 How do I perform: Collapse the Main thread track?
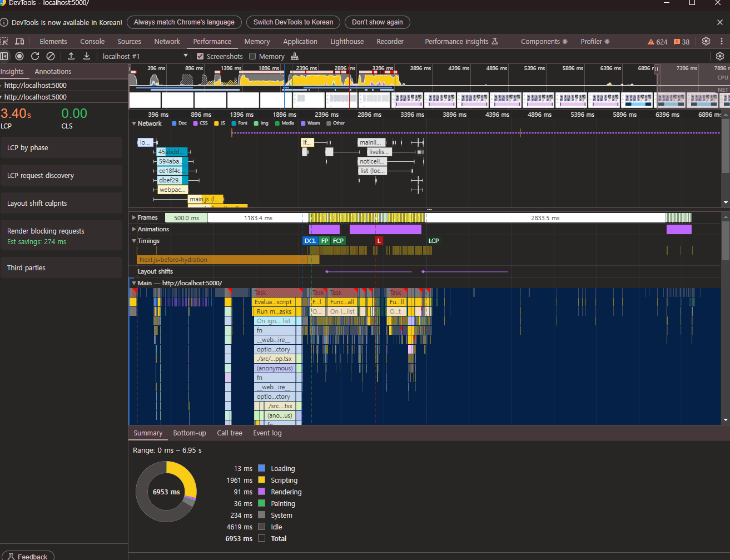click(x=134, y=283)
